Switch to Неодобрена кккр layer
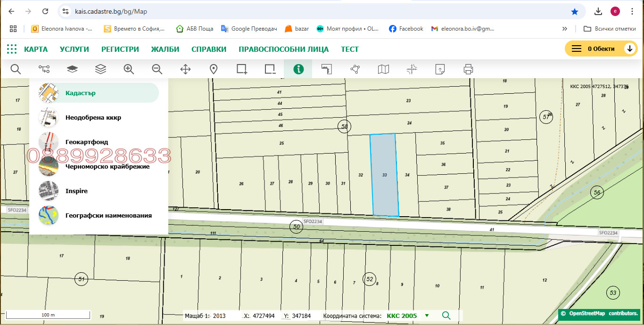 pos(93,118)
